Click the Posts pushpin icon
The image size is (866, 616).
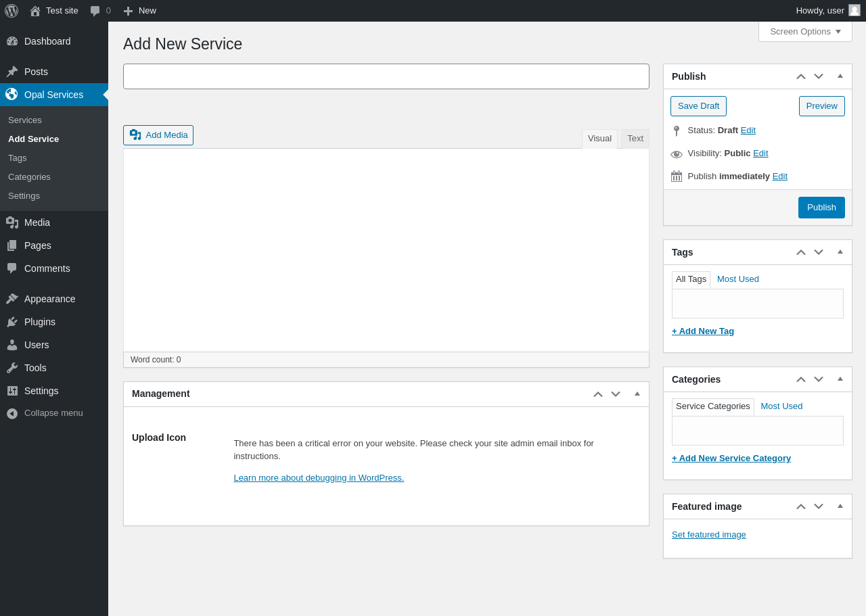click(x=12, y=72)
